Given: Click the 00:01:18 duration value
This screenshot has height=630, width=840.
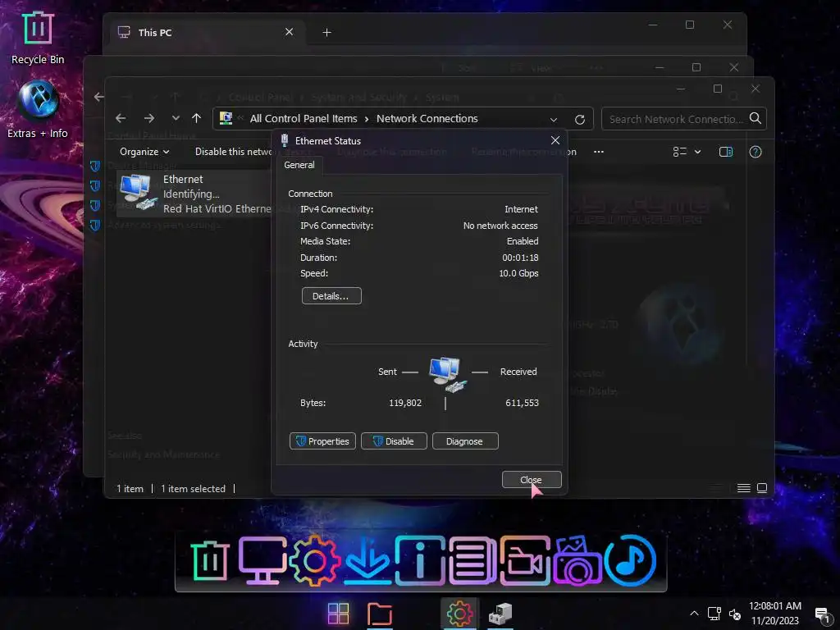Looking at the screenshot, I should click(520, 258).
